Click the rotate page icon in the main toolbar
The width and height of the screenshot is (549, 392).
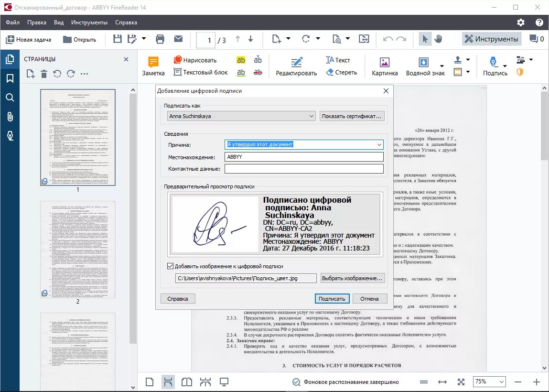pos(306,39)
